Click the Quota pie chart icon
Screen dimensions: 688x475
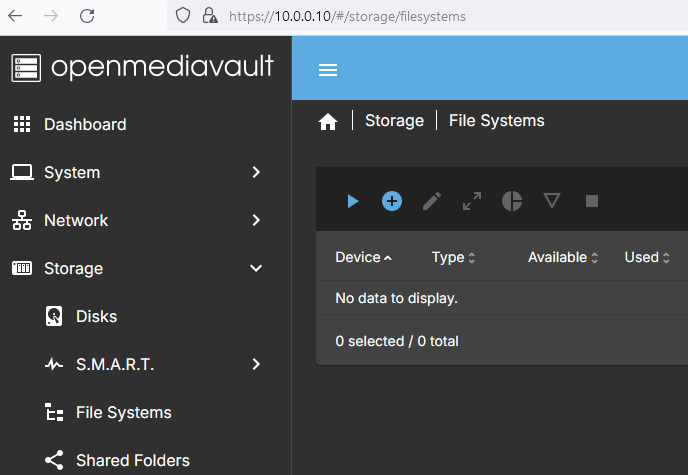click(512, 201)
